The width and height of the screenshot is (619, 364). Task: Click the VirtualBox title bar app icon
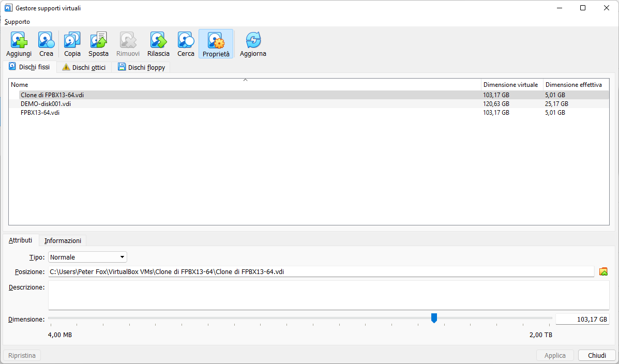click(x=8, y=8)
